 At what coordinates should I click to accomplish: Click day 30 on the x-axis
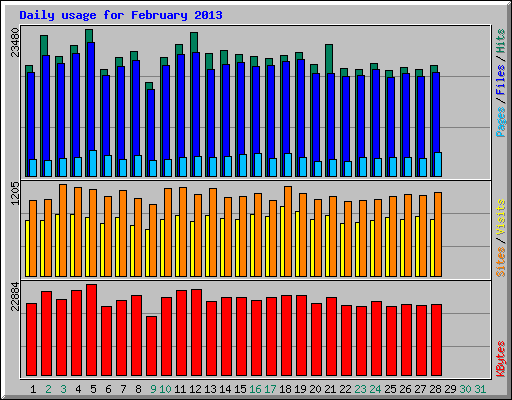click(465, 389)
